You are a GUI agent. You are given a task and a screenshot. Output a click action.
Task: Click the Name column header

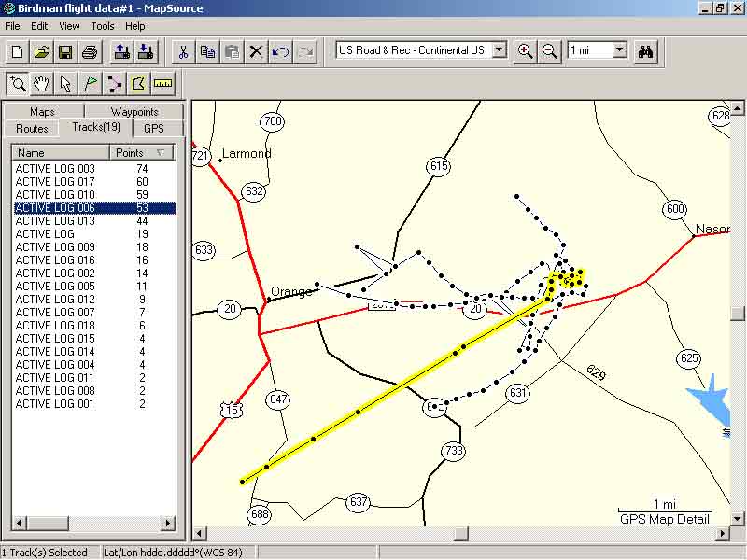[61, 153]
